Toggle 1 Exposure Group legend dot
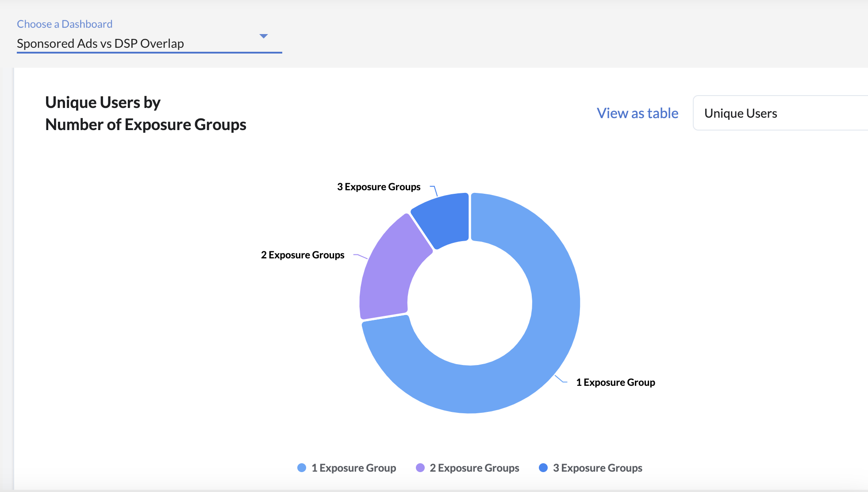868x492 pixels. pos(302,468)
